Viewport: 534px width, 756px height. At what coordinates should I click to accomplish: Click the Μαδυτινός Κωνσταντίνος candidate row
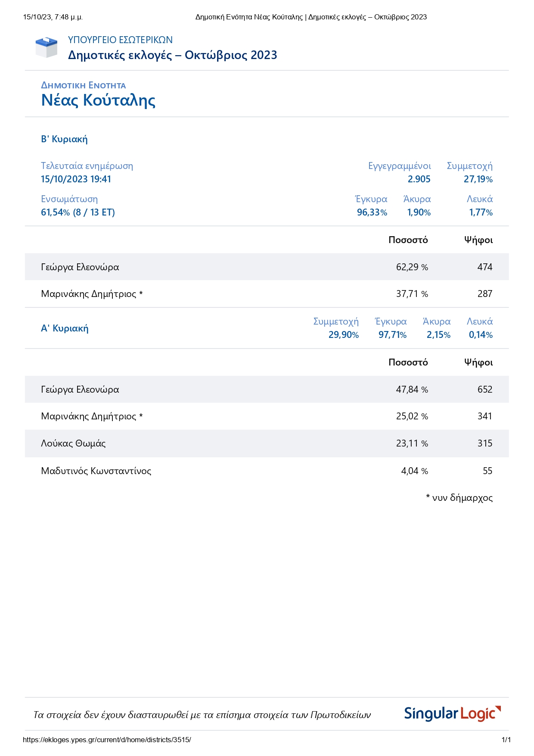pos(267,471)
